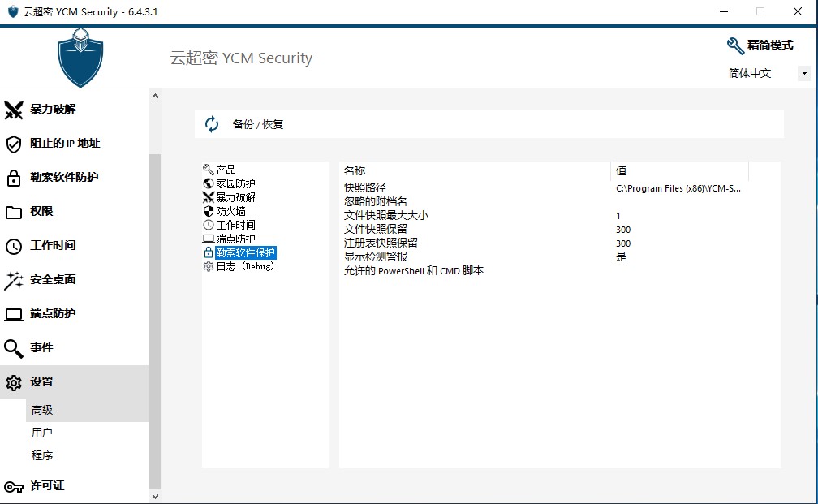The width and height of the screenshot is (818, 504).
Task: Select the 程序 settings sub-item
Action: pyautogui.click(x=41, y=455)
